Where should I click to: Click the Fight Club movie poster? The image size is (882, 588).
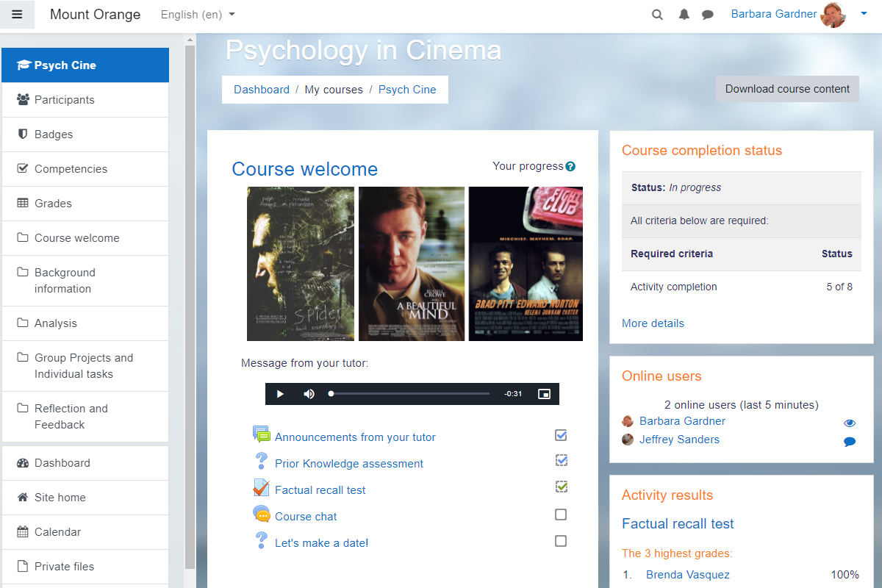tap(526, 264)
